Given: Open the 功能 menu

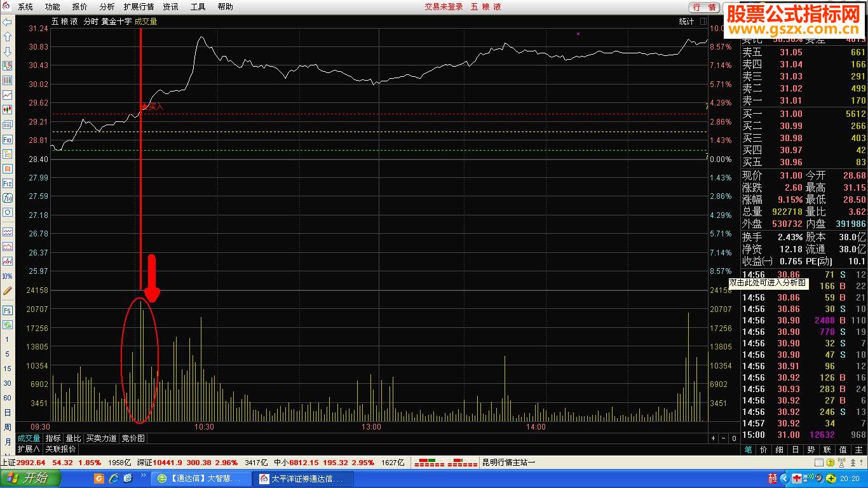Looking at the screenshot, I should click(53, 7).
